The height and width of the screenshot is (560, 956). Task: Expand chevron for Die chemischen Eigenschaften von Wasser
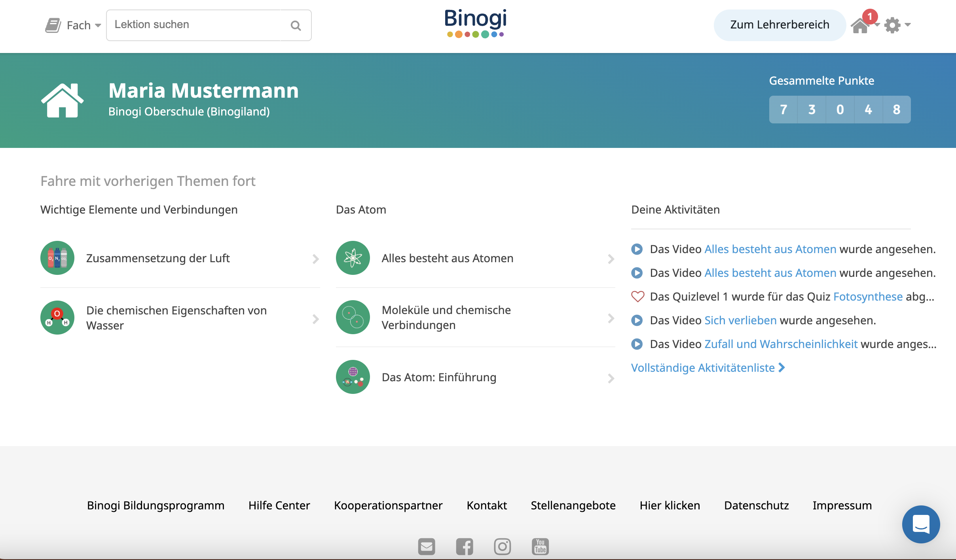[x=315, y=319]
